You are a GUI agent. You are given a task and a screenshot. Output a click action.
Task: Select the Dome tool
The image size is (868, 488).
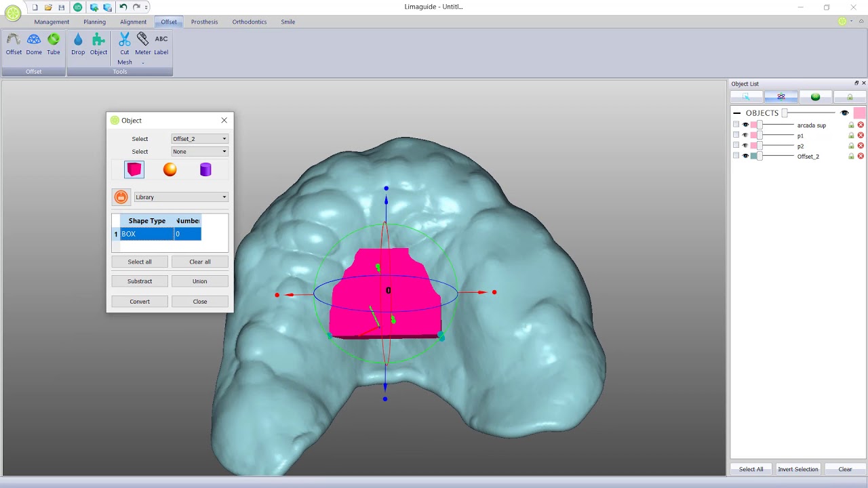34,44
